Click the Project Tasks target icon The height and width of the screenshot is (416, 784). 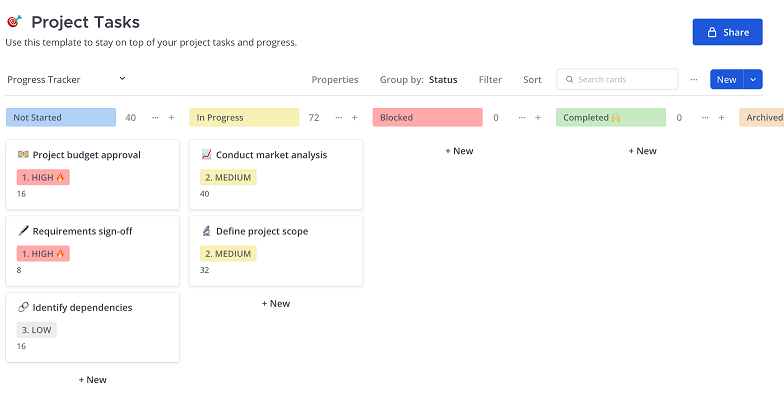pos(14,22)
